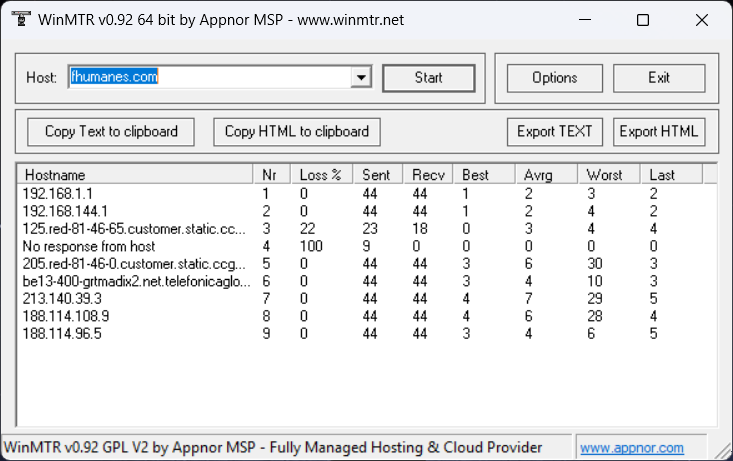Click the Worst column header

click(609, 174)
